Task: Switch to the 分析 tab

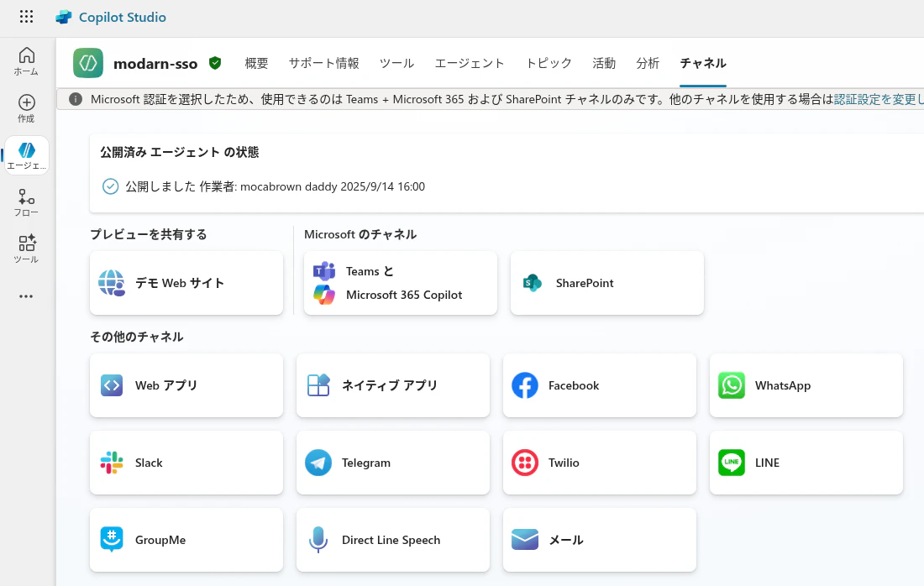Action: 648,63
